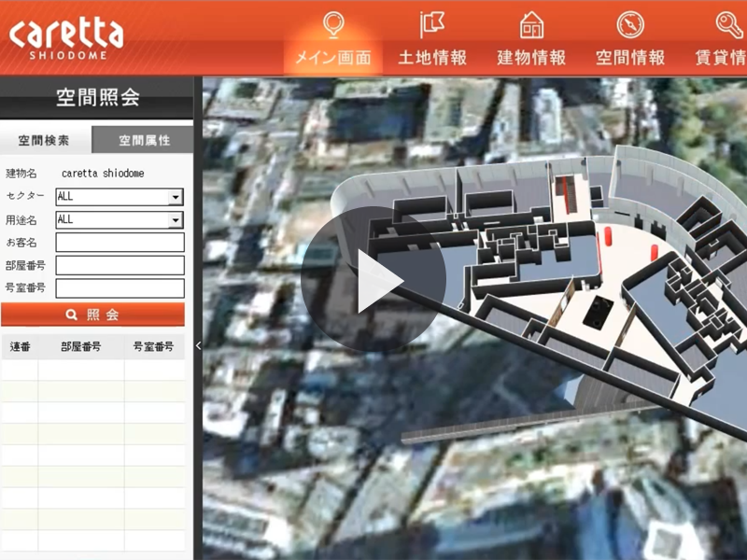Viewport: 747px width, 560px height.
Task: Click the key icon above 賃貸情報
Action: click(x=729, y=25)
